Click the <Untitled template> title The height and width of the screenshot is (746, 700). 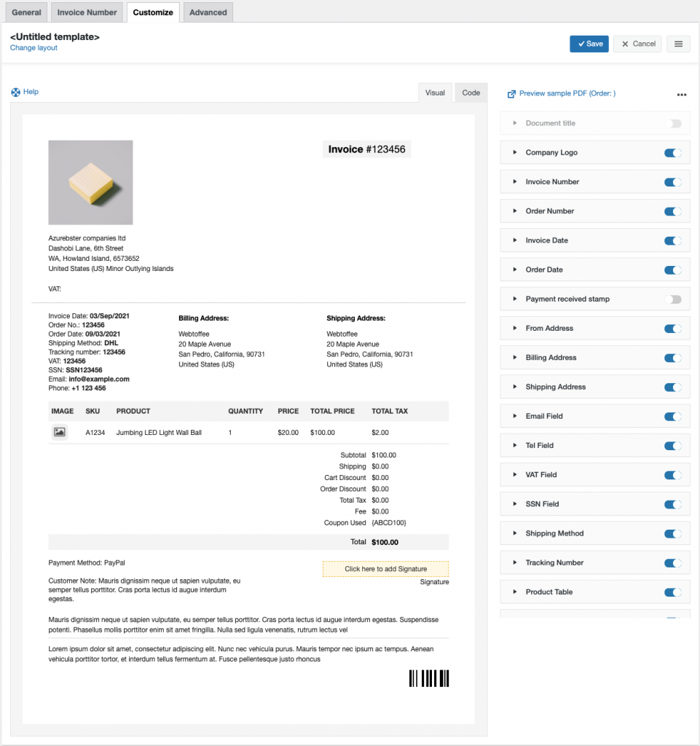click(x=55, y=36)
